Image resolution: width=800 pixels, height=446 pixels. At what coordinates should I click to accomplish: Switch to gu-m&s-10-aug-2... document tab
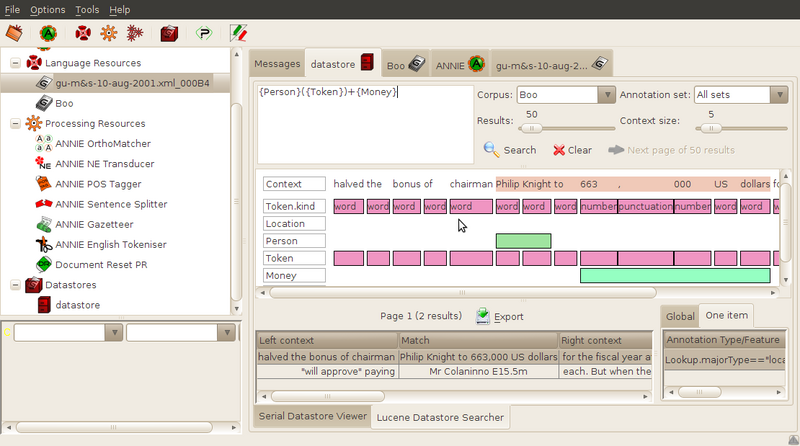pos(551,64)
